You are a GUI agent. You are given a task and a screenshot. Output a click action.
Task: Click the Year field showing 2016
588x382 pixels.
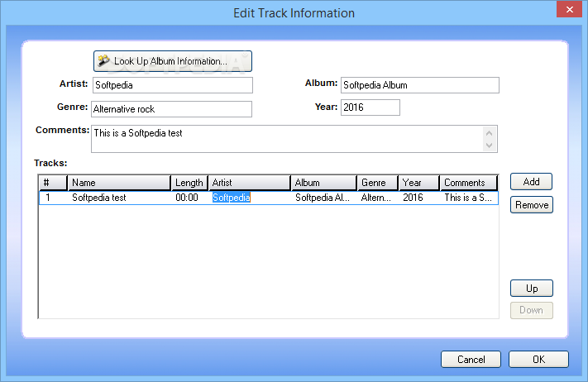370,107
